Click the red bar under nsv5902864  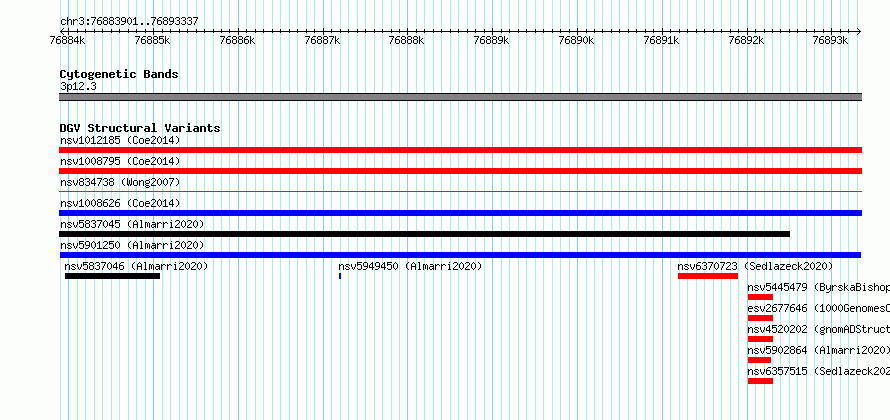[759, 360]
